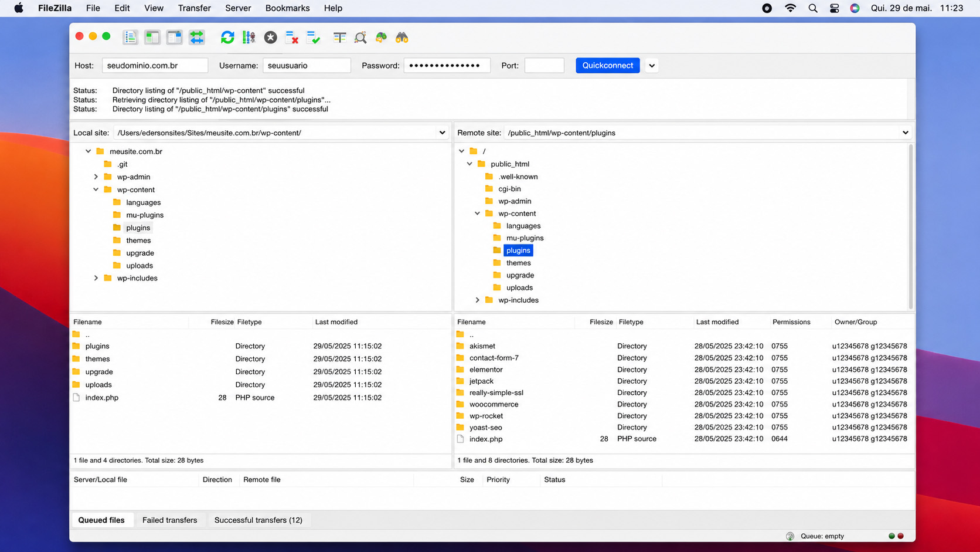Expand the local wp-includes folder node

tap(96, 278)
